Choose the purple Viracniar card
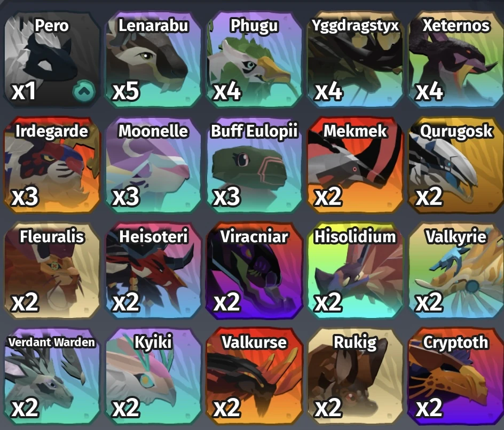The width and height of the screenshot is (504, 430). tap(254, 270)
